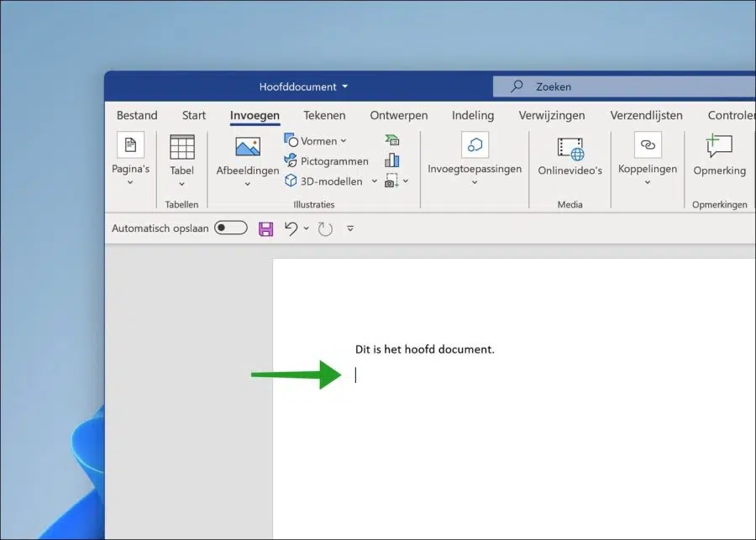This screenshot has height=540, width=756.
Task: Insert Pictogrammen icons
Action: (x=327, y=161)
